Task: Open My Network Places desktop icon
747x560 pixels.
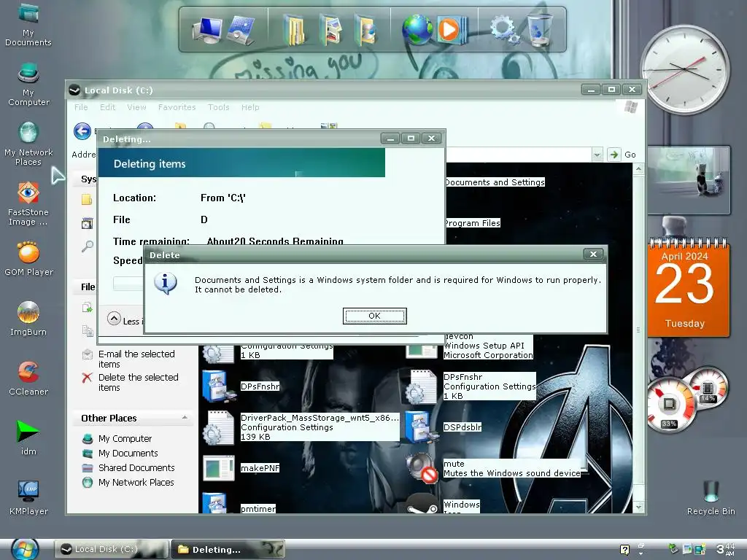Action: point(28,144)
